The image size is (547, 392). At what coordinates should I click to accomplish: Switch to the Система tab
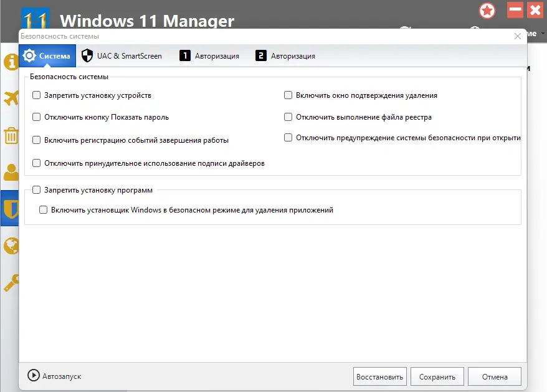coord(47,55)
